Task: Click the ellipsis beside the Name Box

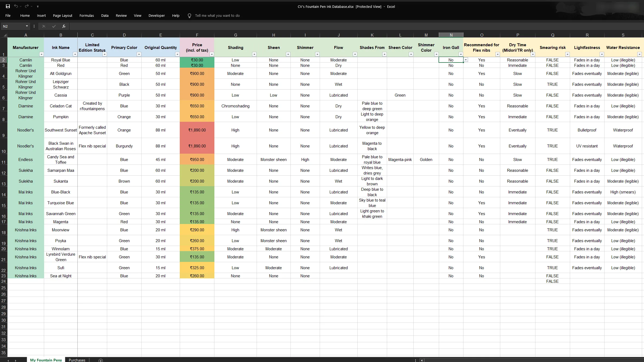Action: 34,26
